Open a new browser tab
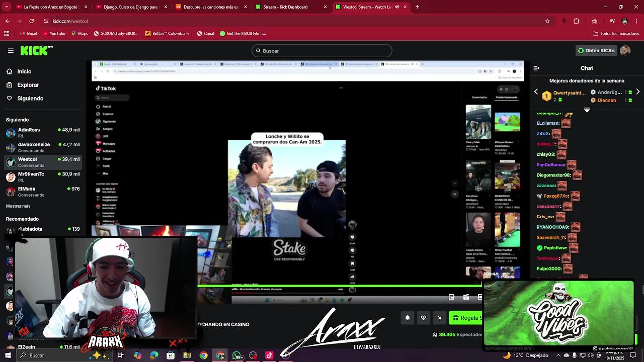Screen dimensions: 644x362 (417, 7)
